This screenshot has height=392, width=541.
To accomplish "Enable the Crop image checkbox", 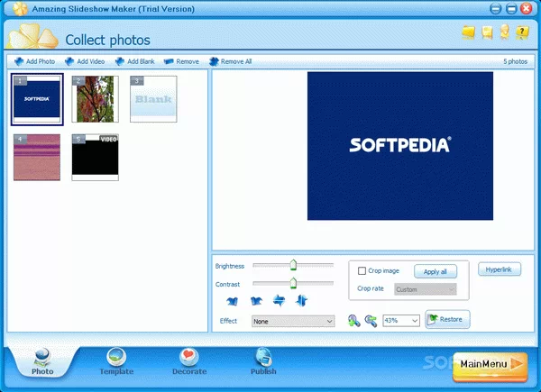I will [362, 270].
